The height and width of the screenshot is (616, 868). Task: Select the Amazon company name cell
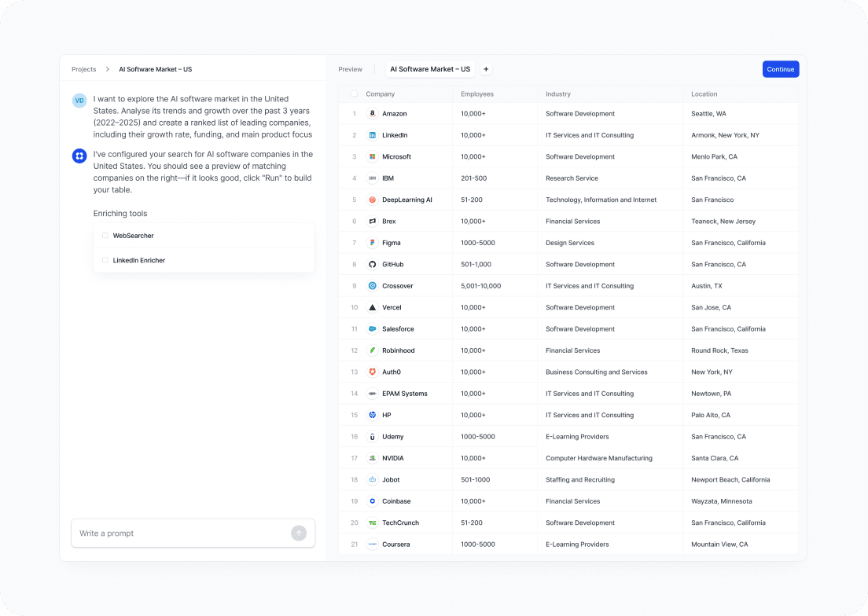395,113
